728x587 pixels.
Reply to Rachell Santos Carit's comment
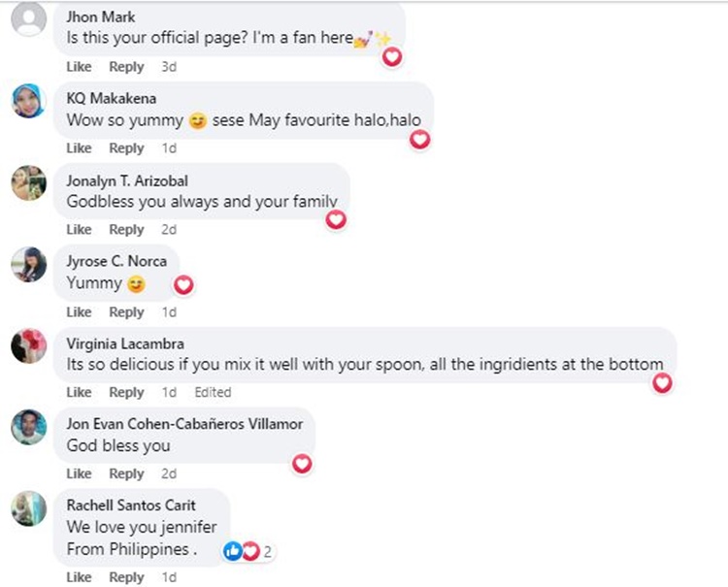(126, 577)
